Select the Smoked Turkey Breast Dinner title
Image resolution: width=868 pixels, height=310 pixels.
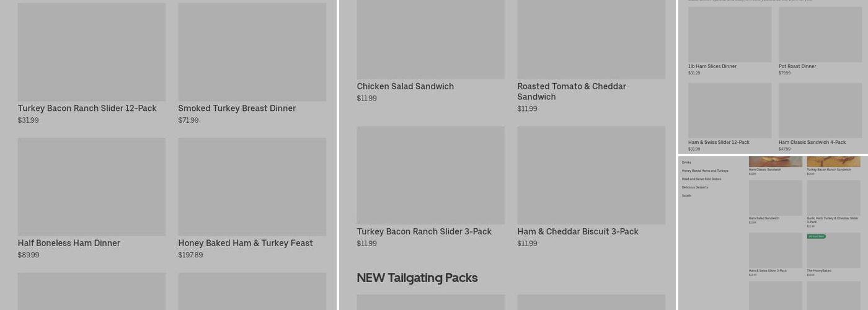pyautogui.click(x=237, y=108)
